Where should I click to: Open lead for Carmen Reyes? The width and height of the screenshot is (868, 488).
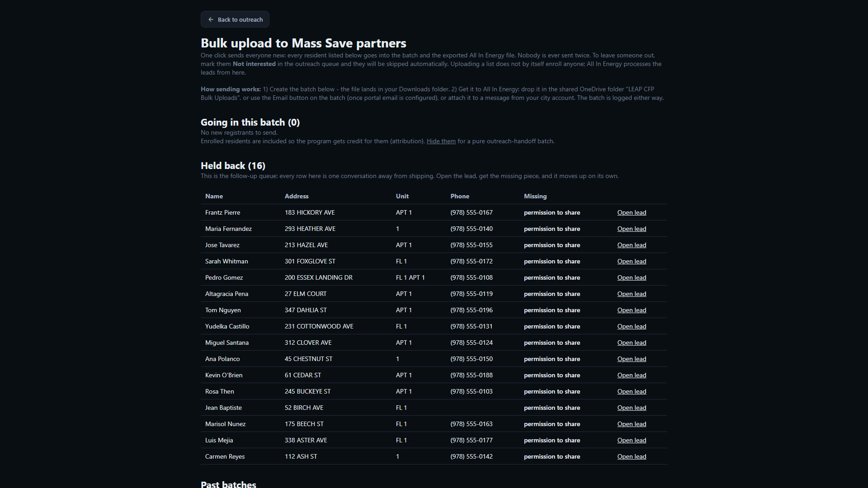coord(632,456)
